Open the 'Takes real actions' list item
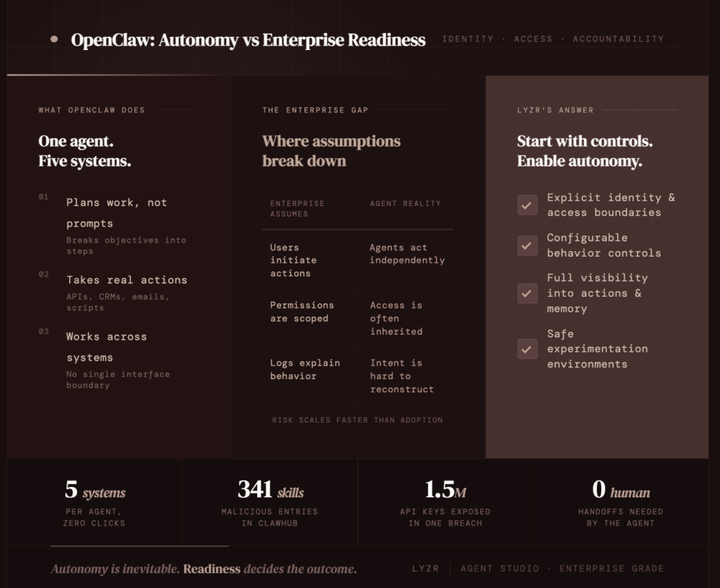The image size is (720, 588). tap(127, 280)
